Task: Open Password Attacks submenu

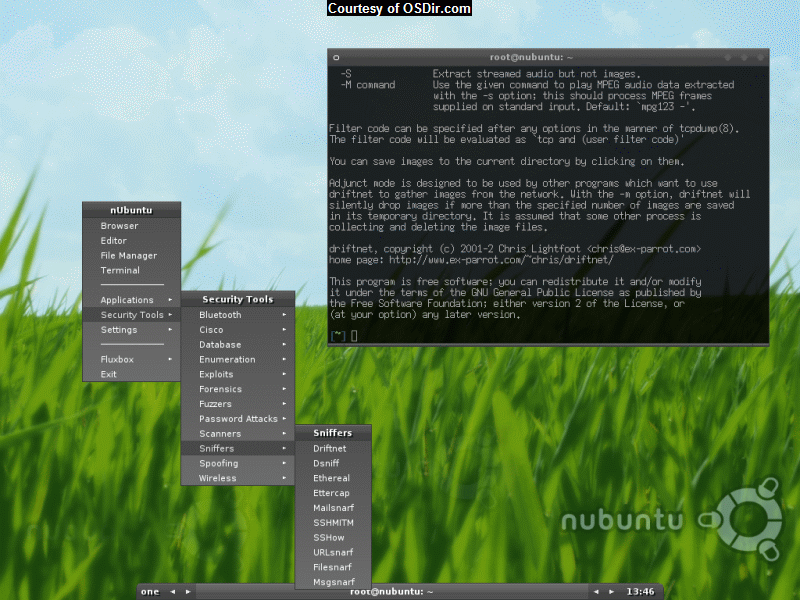Action: [238, 418]
